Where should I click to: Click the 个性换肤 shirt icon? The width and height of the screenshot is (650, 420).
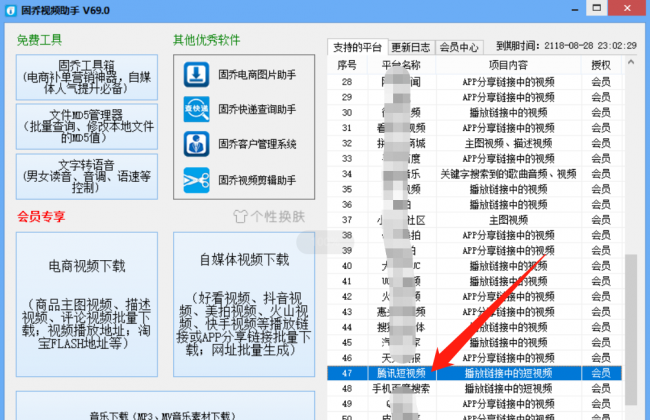coord(240,216)
